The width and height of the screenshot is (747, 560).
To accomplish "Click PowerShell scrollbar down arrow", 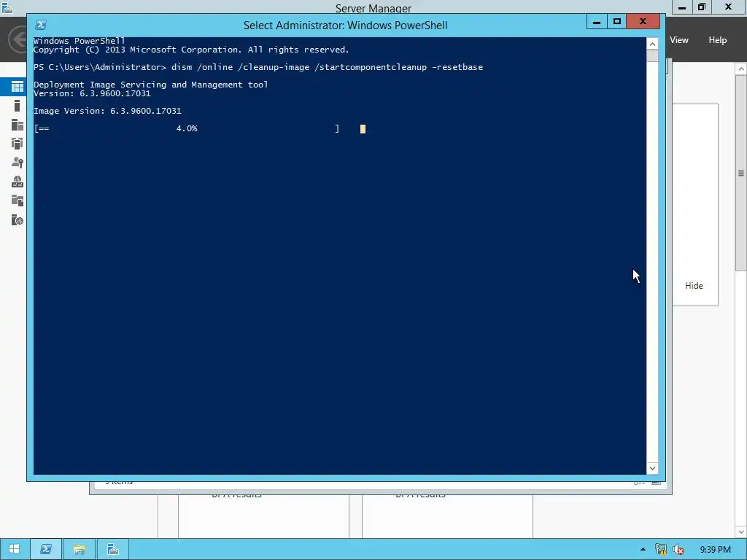I will (652, 468).
